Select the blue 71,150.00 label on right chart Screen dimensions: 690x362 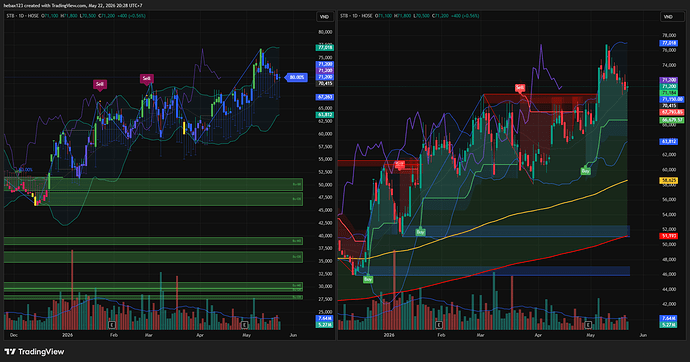point(672,100)
